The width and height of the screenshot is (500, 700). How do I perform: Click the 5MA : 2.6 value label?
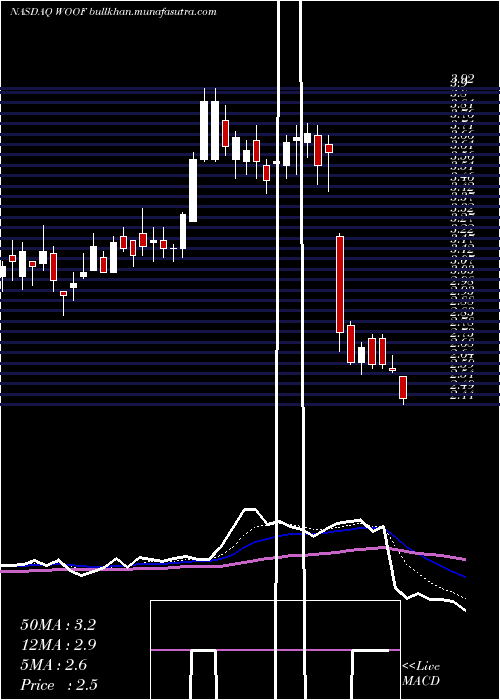[x=54, y=665]
